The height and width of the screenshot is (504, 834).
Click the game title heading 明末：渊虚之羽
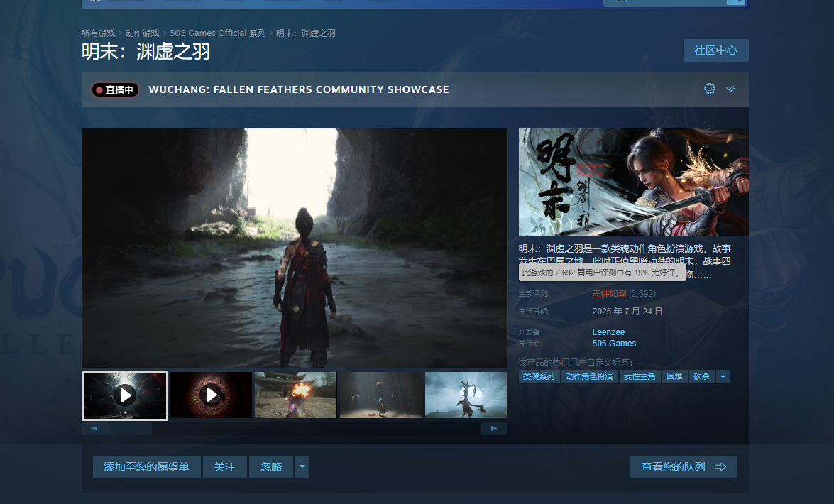click(x=146, y=52)
